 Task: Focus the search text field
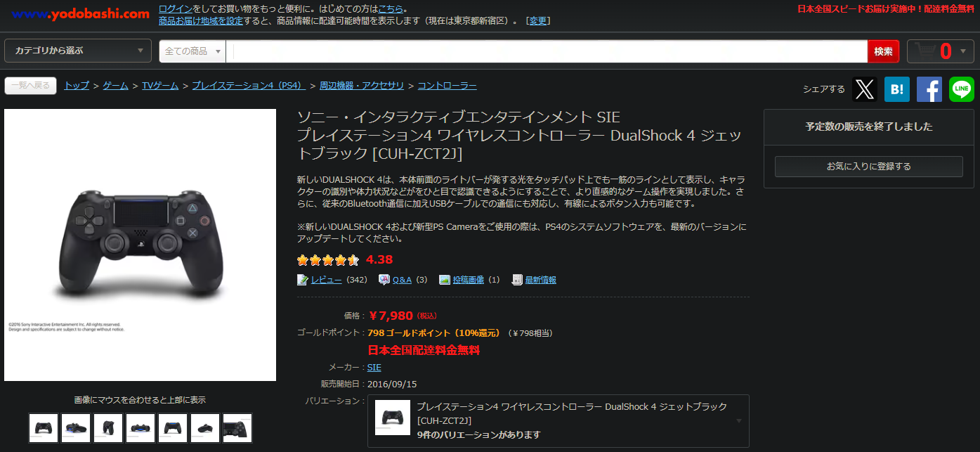click(x=547, y=51)
